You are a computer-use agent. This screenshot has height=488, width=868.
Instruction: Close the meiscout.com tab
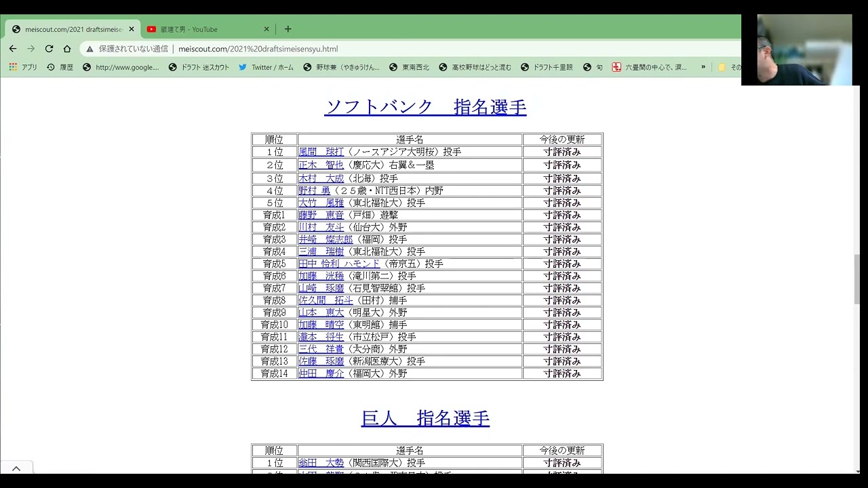point(132,29)
